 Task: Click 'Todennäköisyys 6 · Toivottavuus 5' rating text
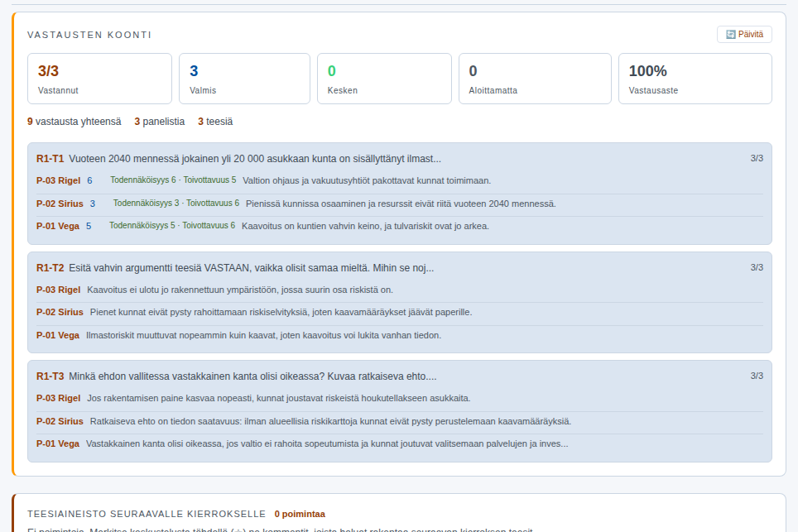173,180
